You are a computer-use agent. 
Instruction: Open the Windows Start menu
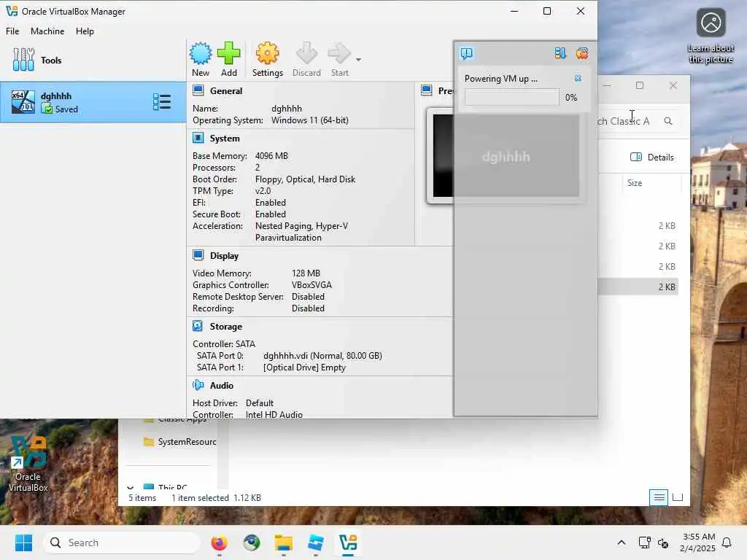(23, 542)
